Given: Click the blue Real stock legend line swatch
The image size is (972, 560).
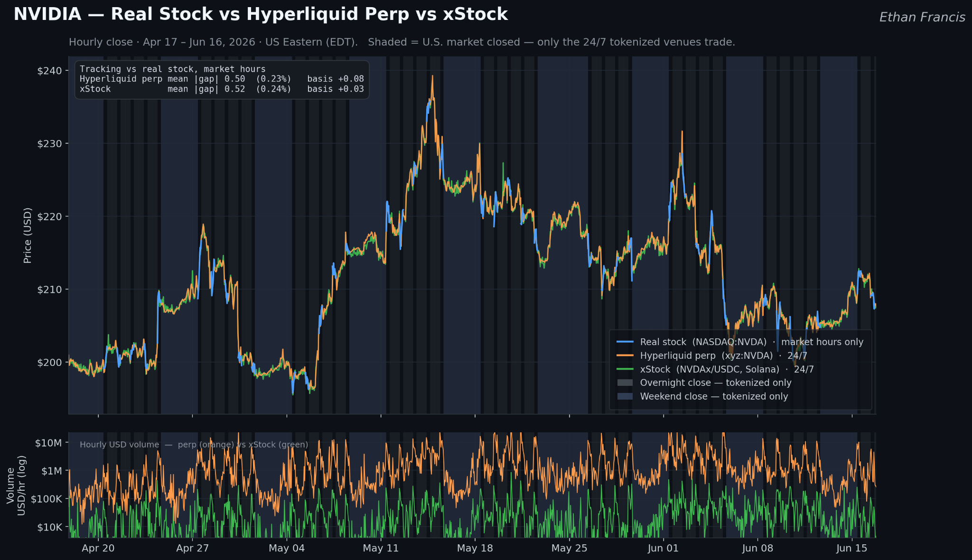Looking at the screenshot, I should (625, 342).
